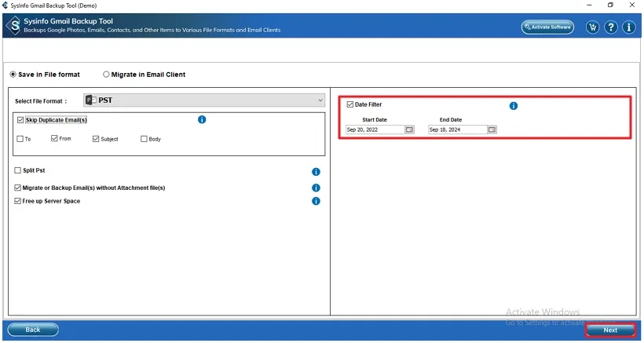
Task: Show info for Date Filter
Action: (x=514, y=106)
